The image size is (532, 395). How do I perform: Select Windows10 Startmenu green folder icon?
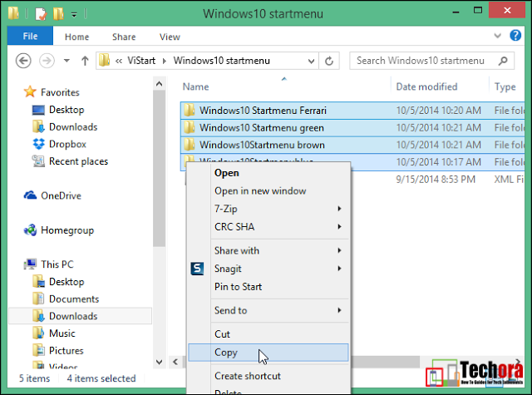pyautogui.click(x=189, y=128)
